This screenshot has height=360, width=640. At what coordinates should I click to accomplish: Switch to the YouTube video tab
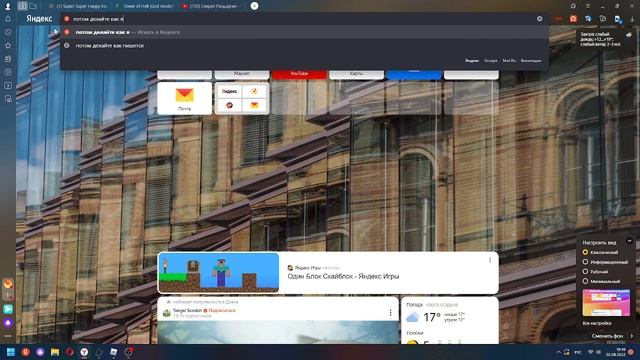[x=211, y=6]
